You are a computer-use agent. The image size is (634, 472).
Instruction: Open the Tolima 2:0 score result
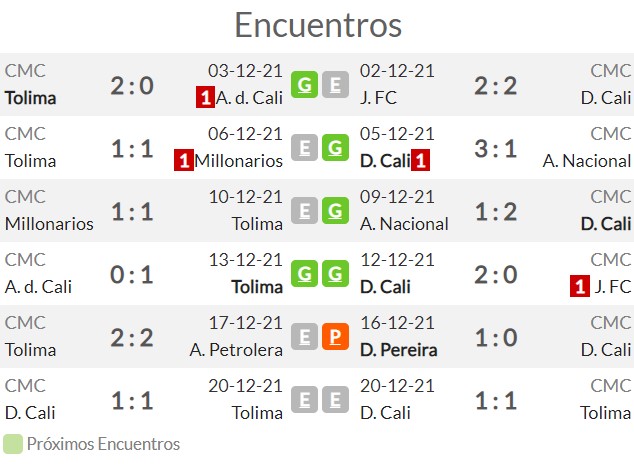132,86
